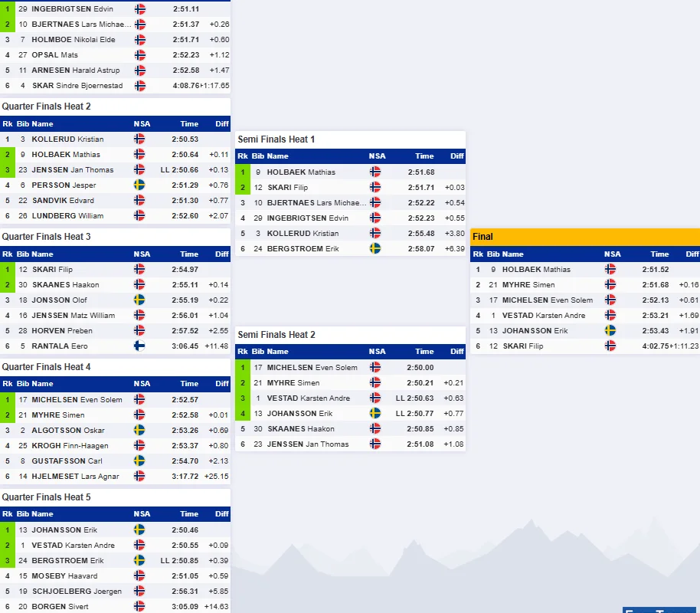Click Sweden flag beside BERGSTROEM Erik in Semi Finals
The image size is (700, 613).
[x=375, y=248]
